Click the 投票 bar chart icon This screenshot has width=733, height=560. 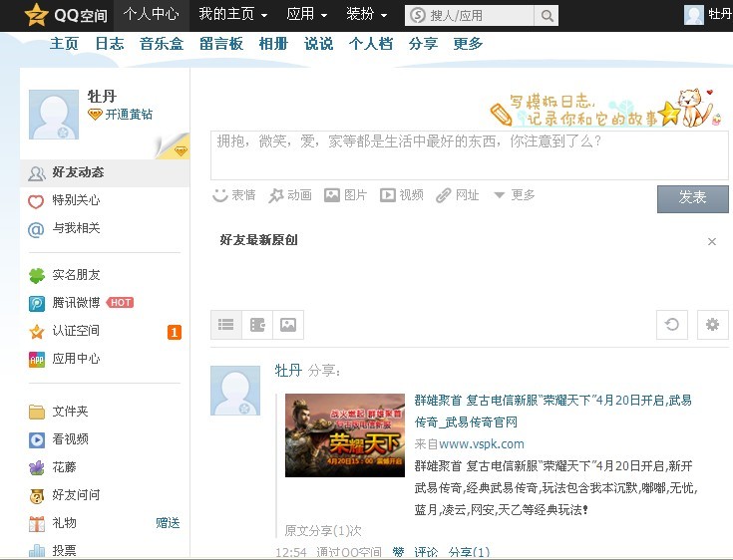coord(37,551)
